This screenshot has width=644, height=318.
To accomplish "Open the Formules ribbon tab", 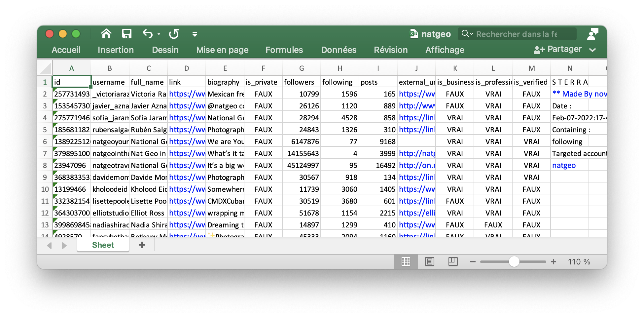I will 284,50.
